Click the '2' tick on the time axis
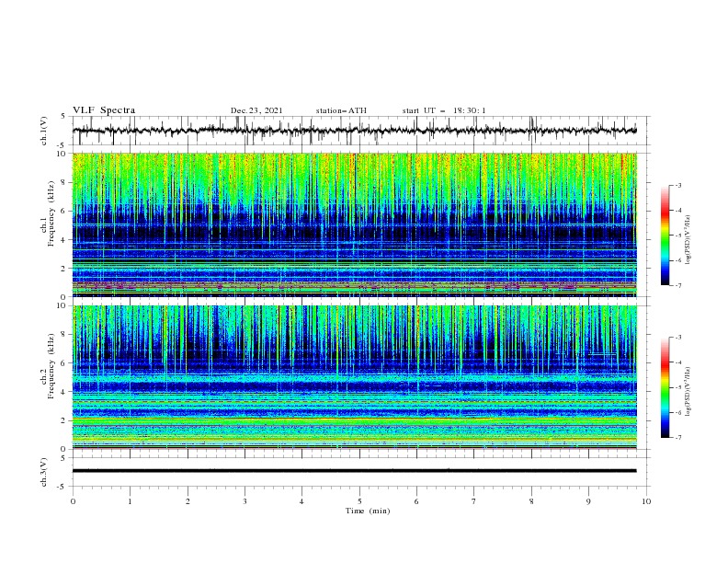 coord(188,501)
